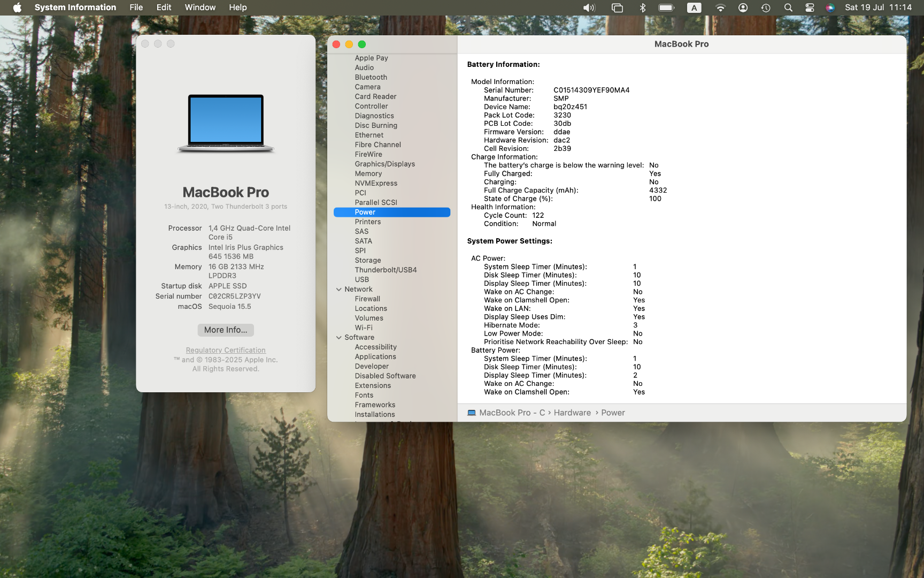Select Ethernet in the sidebar

click(x=369, y=135)
